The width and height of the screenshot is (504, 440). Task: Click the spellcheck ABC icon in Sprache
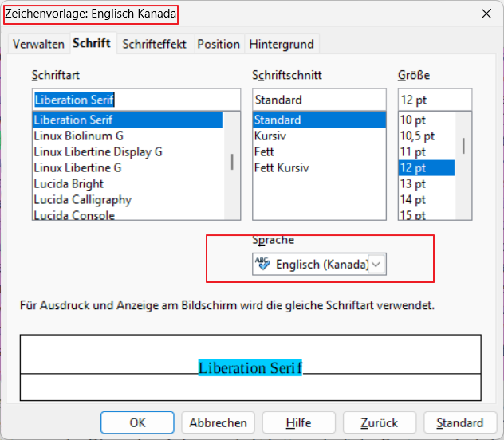pos(262,265)
